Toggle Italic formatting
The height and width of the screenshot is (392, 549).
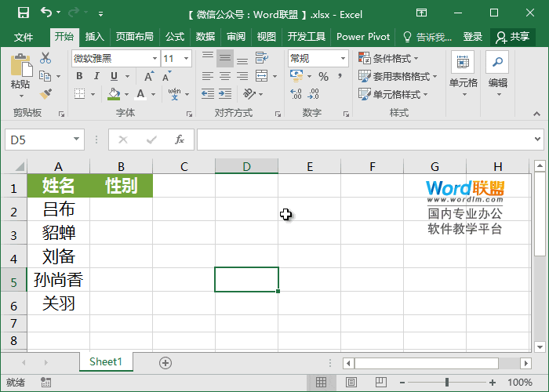[x=96, y=76]
